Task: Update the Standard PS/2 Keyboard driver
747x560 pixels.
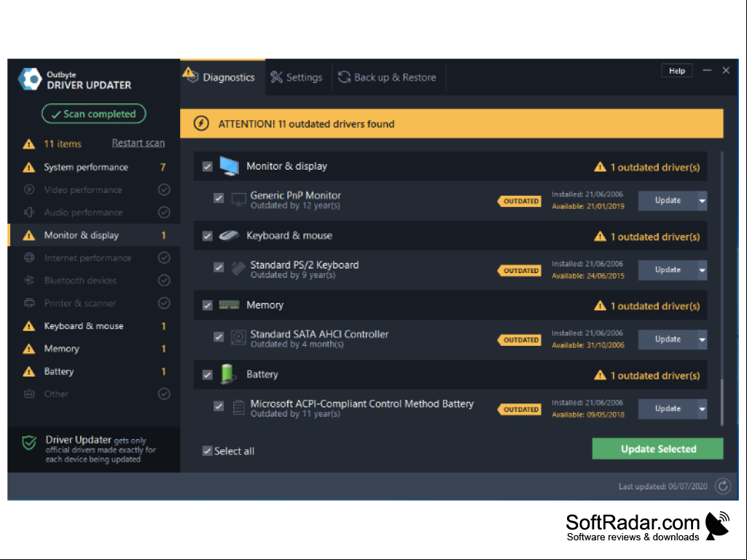Action: tap(668, 270)
